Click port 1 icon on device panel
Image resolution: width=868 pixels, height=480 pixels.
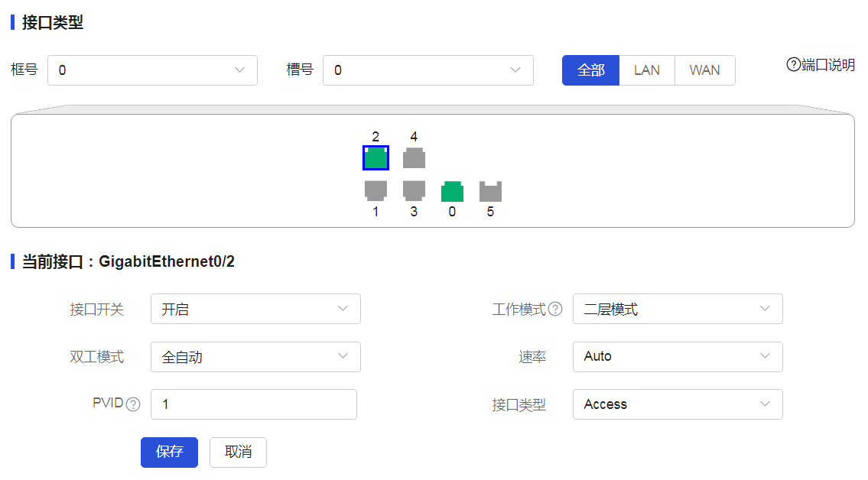coord(375,190)
